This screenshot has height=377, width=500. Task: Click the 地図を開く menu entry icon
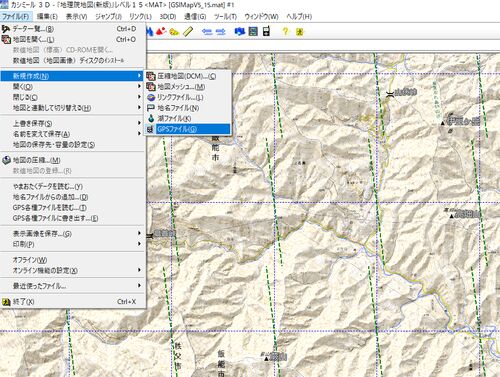point(6,40)
